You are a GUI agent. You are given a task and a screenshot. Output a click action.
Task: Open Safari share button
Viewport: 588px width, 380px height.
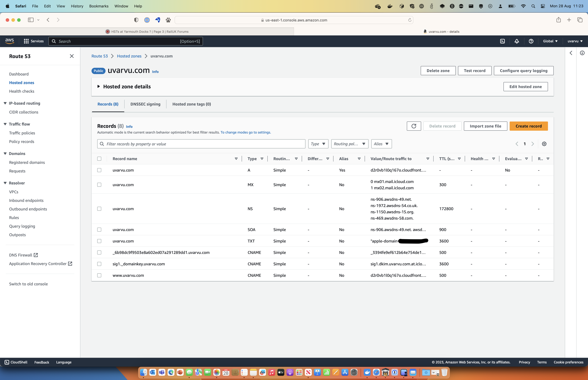pos(559,20)
